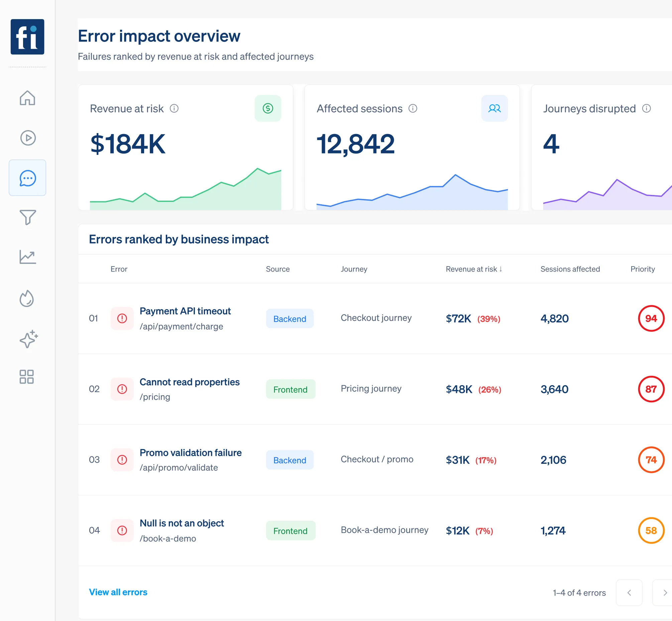
Task: Click the blue users icon on sessions card
Action: point(494,108)
